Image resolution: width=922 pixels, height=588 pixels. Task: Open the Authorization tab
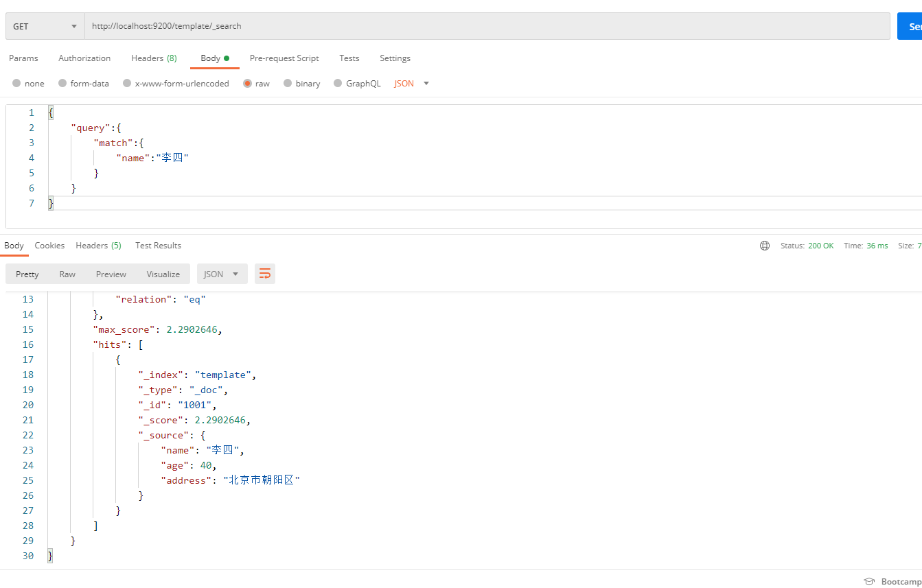click(84, 58)
